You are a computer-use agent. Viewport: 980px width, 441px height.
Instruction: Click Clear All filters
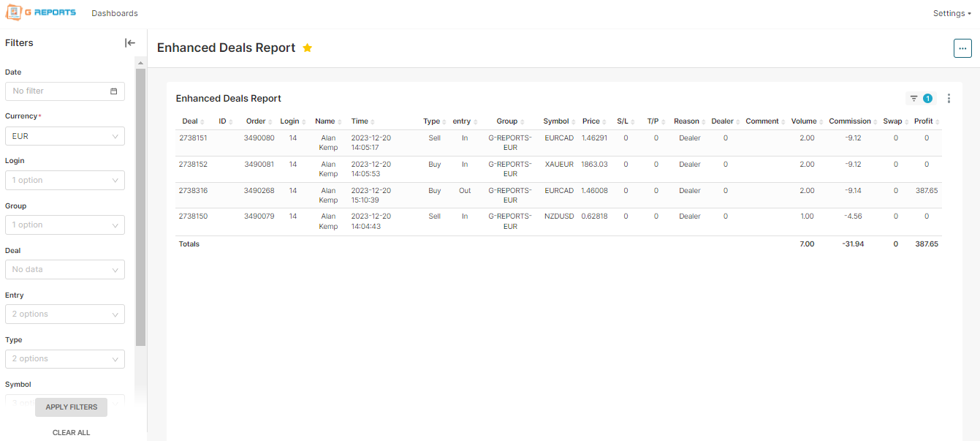coord(71,433)
